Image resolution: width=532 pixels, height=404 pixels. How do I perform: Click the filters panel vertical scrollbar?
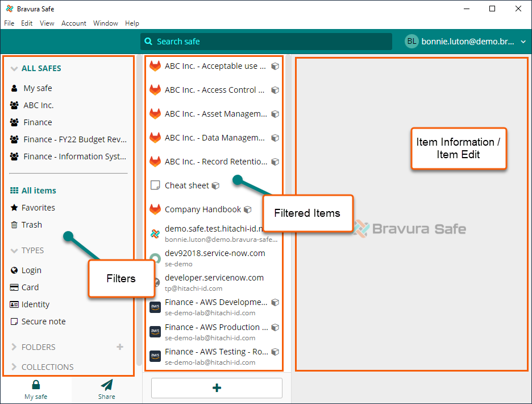coord(139,211)
